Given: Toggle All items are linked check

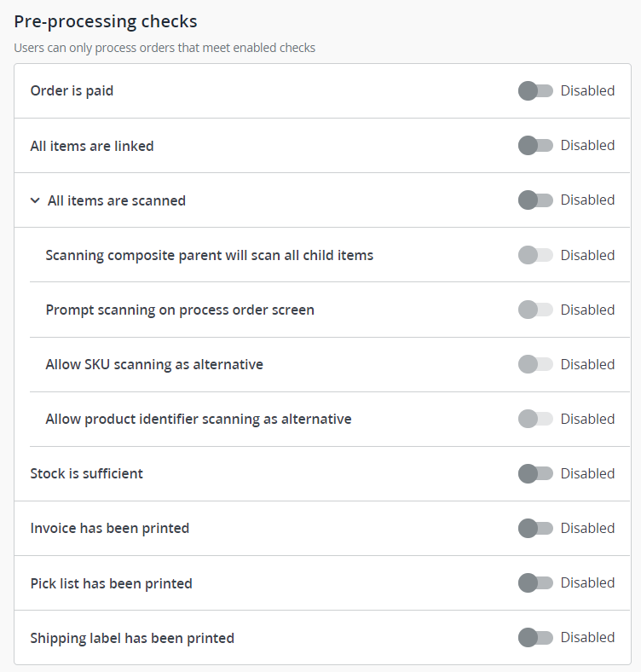Looking at the screenshot, I should pos(535,146).
